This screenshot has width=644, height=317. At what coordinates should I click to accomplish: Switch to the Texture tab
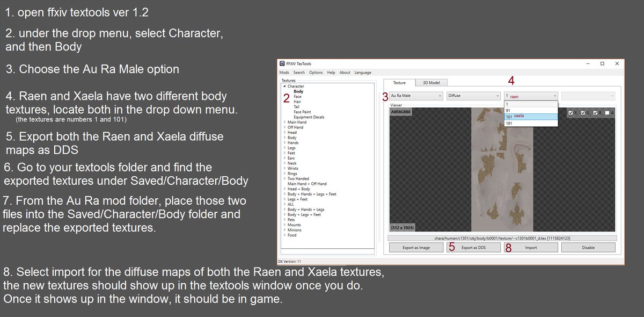[x=399, y=83]
